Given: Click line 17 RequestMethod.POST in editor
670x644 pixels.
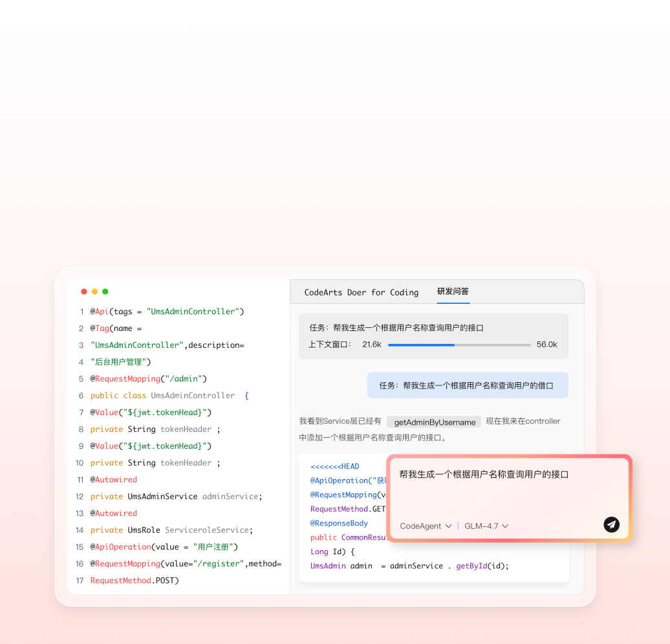Looking at the screenshot, I should pyautogui.click(x=135, y=581).
